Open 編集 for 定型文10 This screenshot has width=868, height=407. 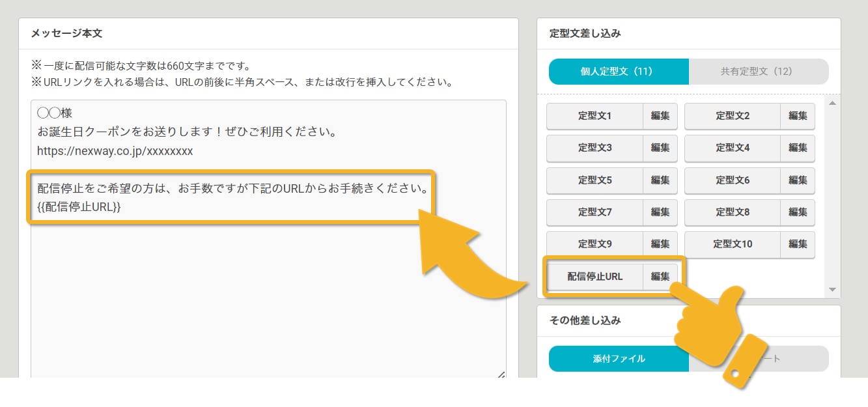click(x=797, y=244)
